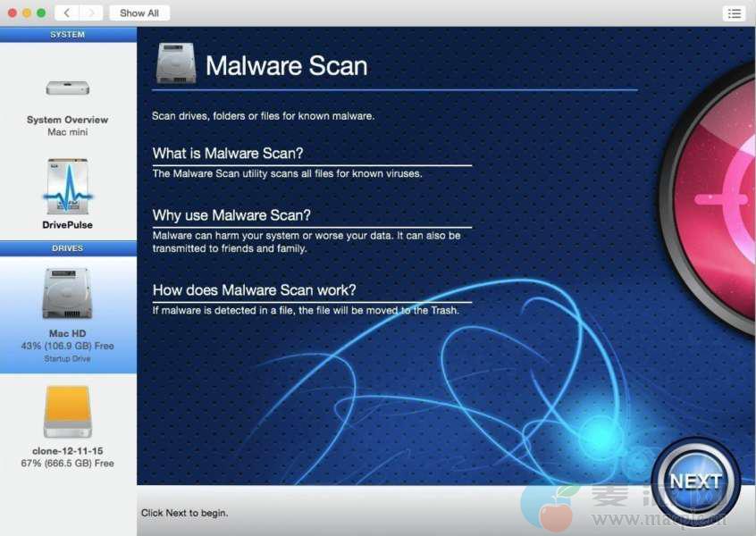This screenshot has width=756, height=536.
Task: Collapse the DRIVES section header
Action: point(68,248)
